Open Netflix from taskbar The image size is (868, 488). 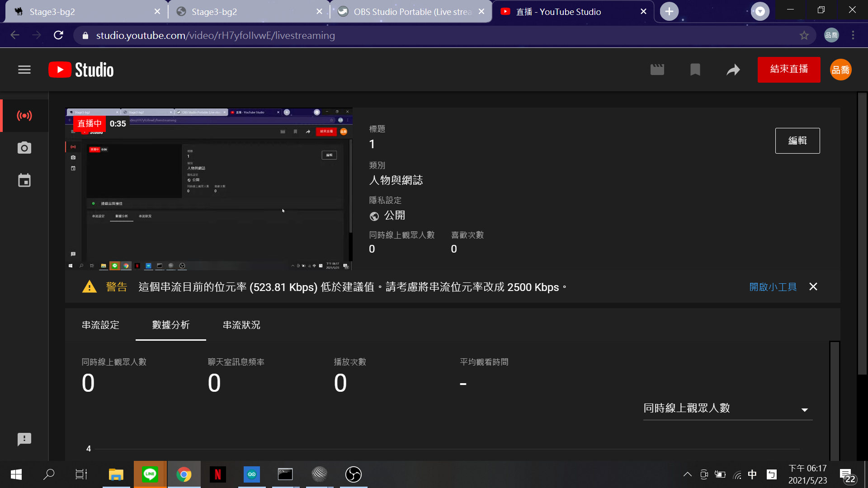(218, 474)
